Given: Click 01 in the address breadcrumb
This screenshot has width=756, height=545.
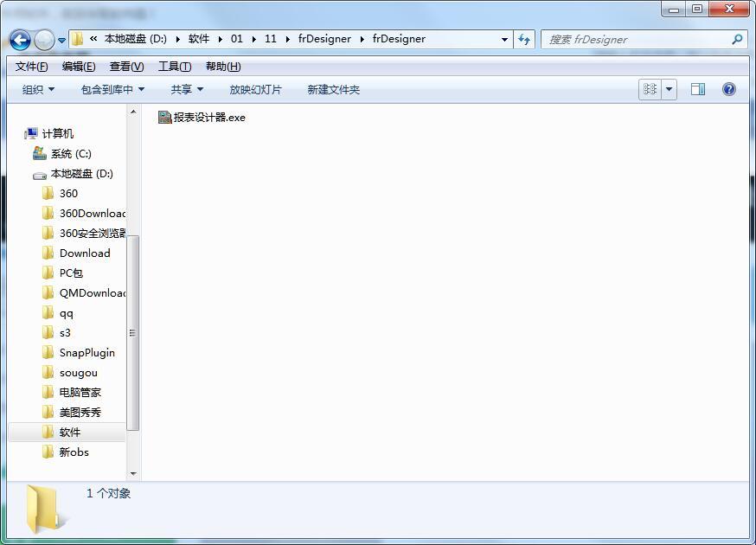Looking at the screenshot, I should 237,39.
